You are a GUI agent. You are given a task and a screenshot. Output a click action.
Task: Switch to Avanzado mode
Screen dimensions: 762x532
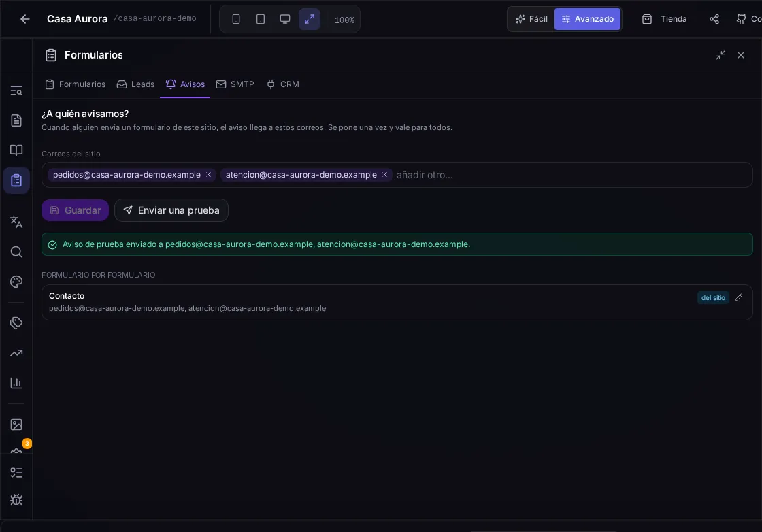[588, 19]
